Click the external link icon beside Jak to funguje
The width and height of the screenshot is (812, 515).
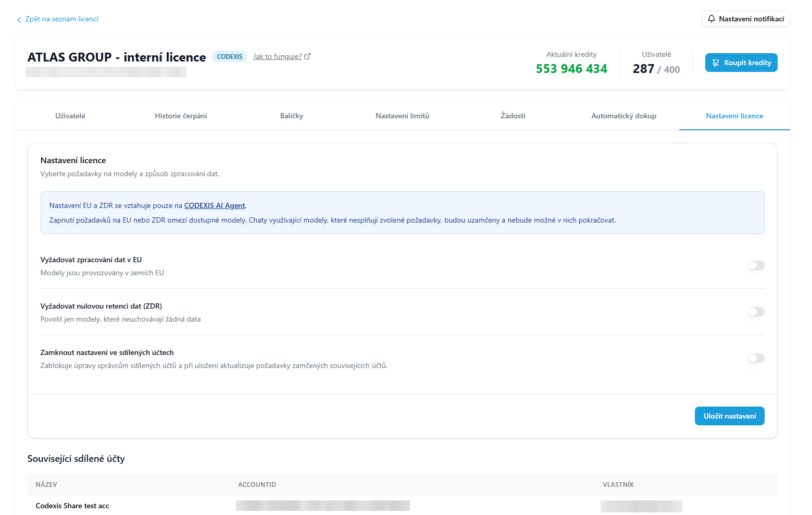click(307, 56)
